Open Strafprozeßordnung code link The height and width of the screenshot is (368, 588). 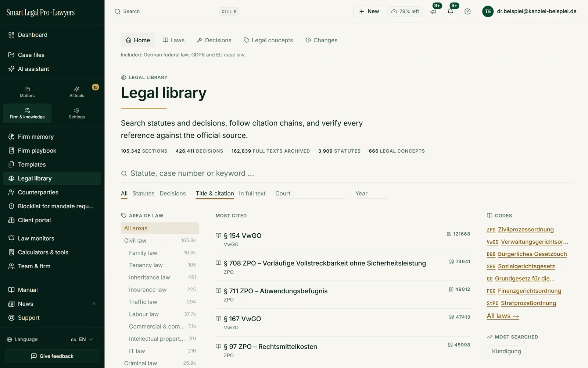tap(528, 303)
